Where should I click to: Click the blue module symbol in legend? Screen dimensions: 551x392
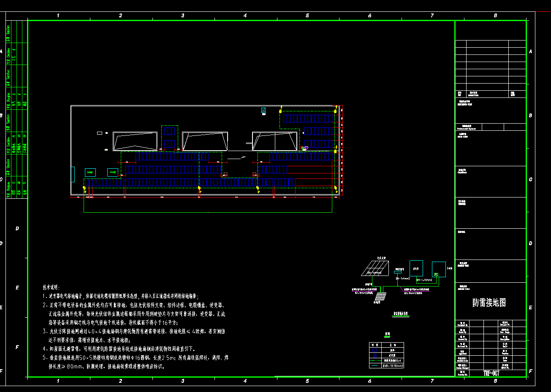[375, 350]
